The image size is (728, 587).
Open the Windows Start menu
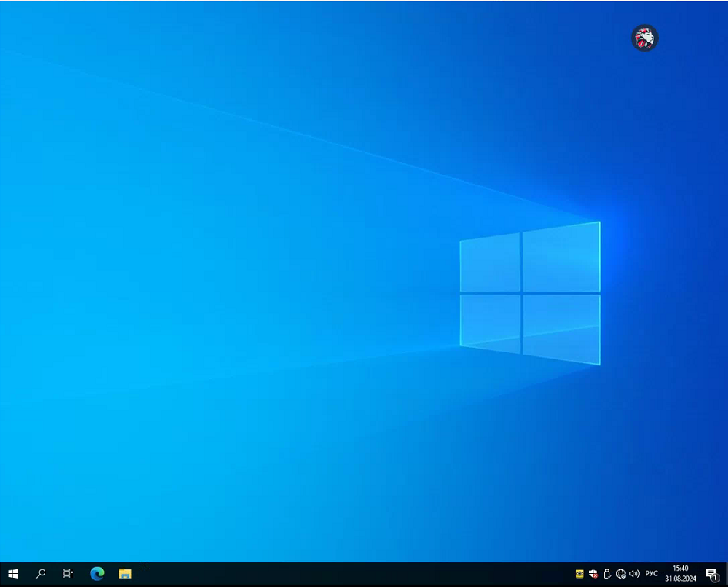(13, 574)
